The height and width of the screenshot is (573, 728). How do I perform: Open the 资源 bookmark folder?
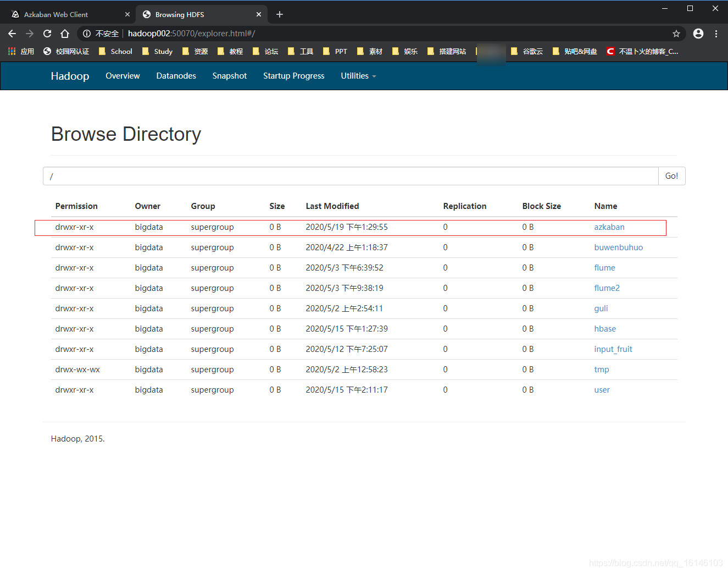(195, 51)
